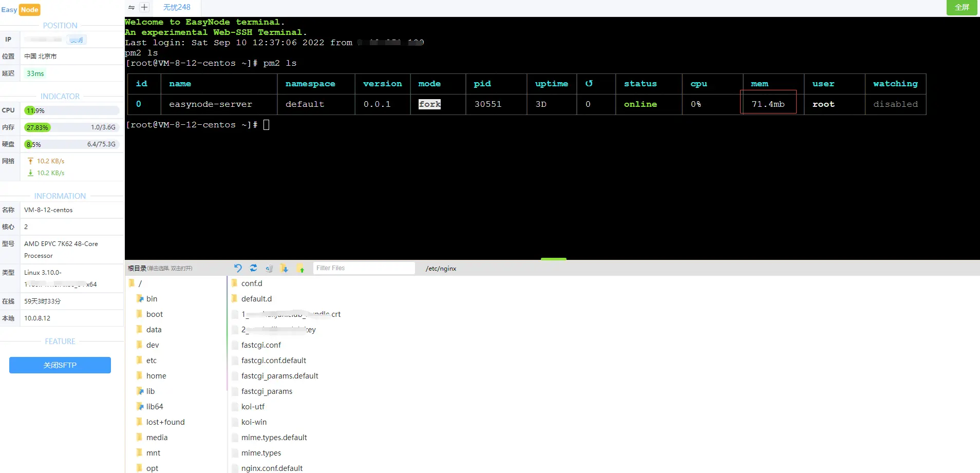Click the Filter Files input field
The width and height of the screenshot is (980, 473).
[x=364, y=268]
